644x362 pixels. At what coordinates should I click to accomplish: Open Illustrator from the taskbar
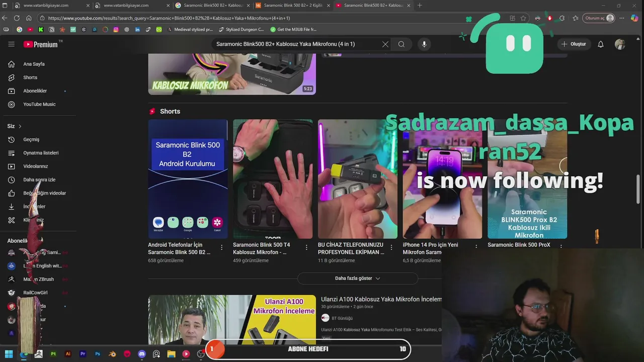click(68, 354)
